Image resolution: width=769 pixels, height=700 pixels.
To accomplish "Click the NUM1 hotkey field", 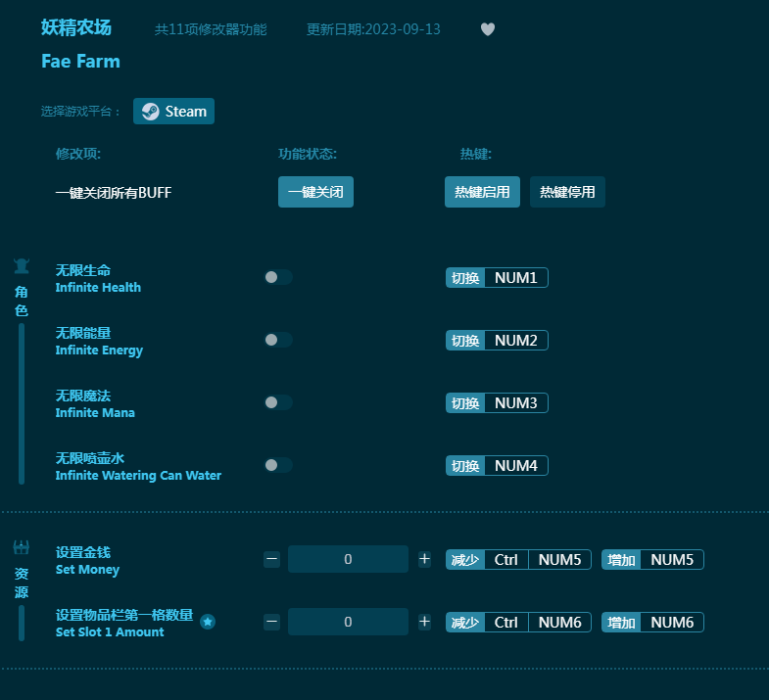I will coord(516,278).
